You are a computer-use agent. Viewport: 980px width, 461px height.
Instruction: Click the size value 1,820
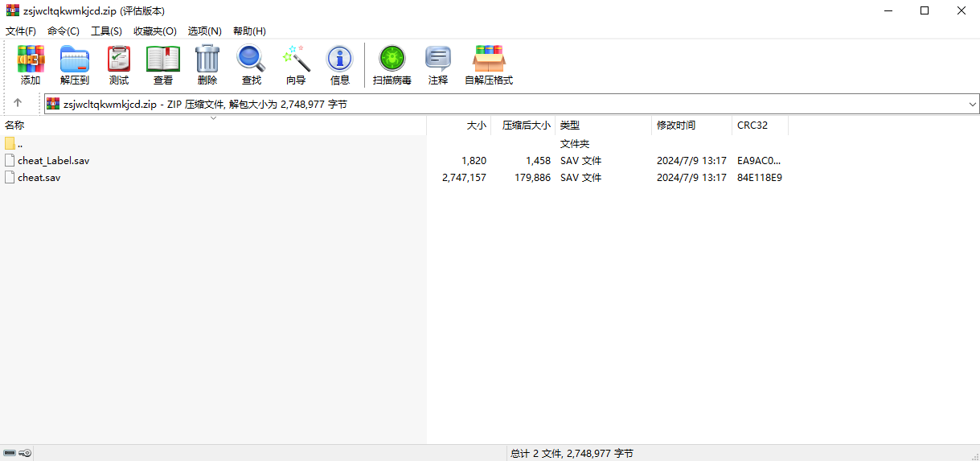tap(474, 161)
